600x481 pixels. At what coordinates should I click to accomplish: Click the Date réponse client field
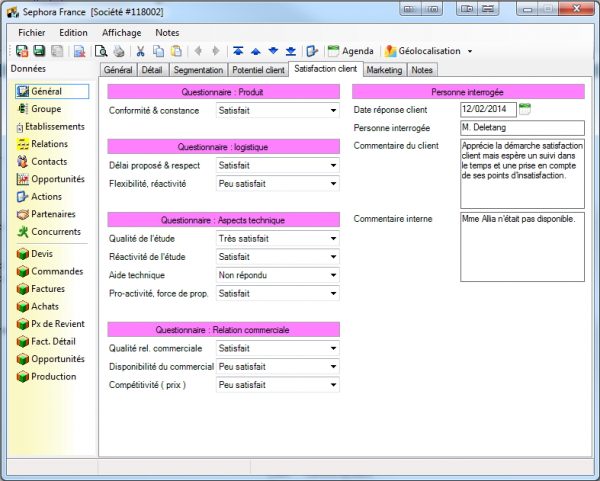pyautogui.click(x=488, y=109)
